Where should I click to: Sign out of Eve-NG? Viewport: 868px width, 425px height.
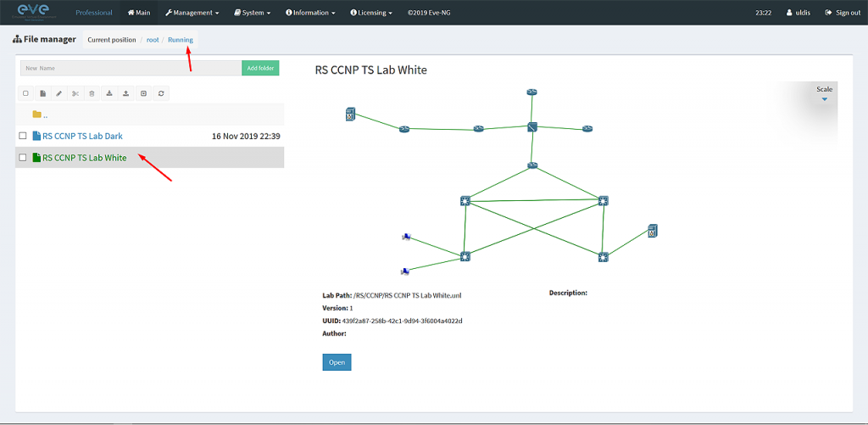tap(843, 13)
